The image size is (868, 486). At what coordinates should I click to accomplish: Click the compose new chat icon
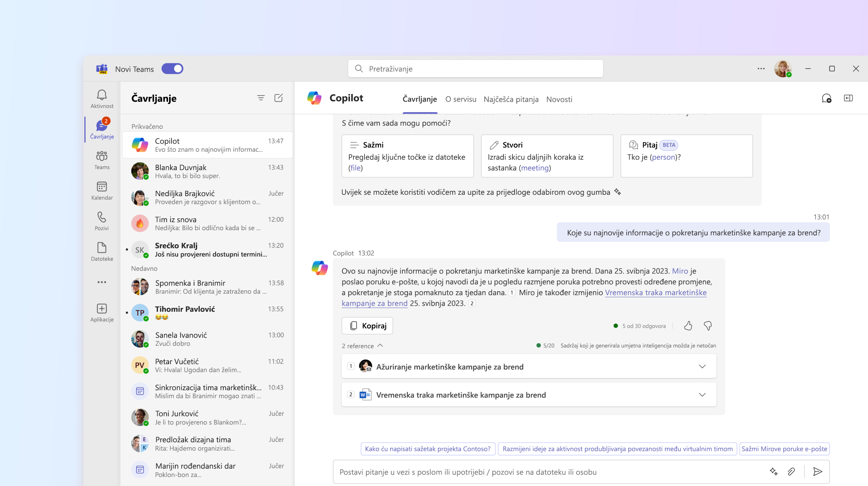pyautogui.click(x=278, y=98)
